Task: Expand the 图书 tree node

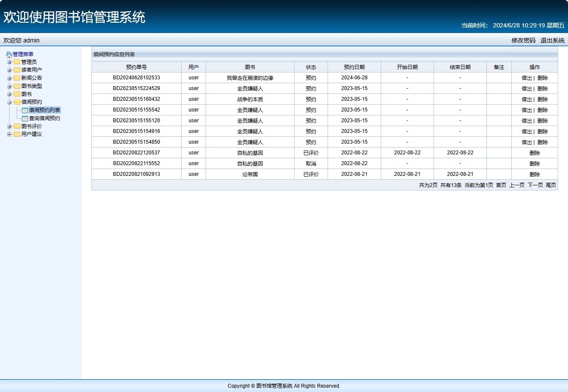Action: click(9, 94)
